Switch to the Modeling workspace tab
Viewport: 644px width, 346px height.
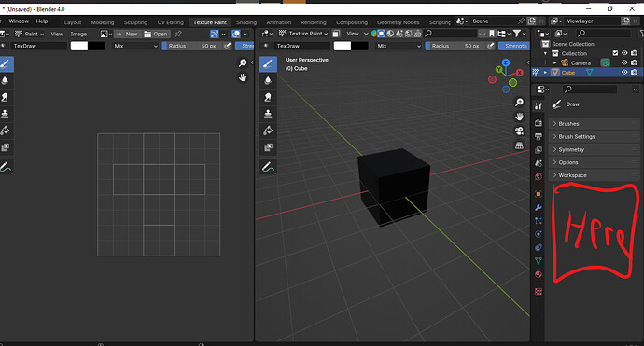(x=103, y=22)
